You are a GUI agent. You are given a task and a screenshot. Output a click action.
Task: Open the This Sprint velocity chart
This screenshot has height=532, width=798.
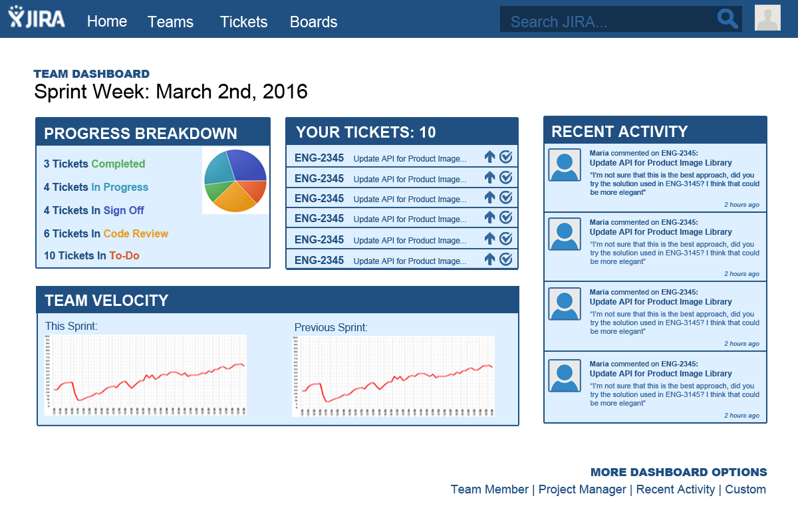pos(146,375)
